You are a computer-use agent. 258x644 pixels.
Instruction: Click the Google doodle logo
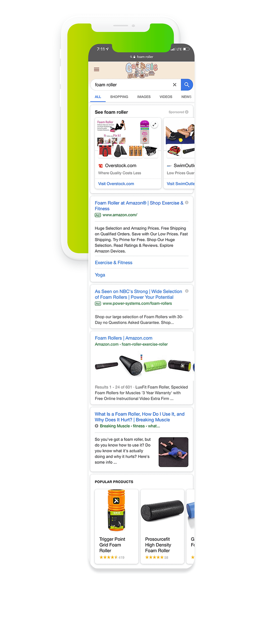(x=141, y=70)
